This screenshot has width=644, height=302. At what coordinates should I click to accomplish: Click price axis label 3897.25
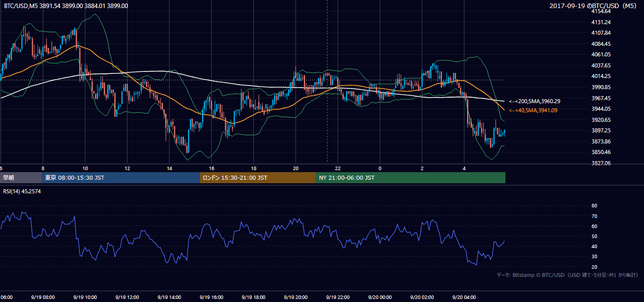pyautogui.click(x=601, y=130)
